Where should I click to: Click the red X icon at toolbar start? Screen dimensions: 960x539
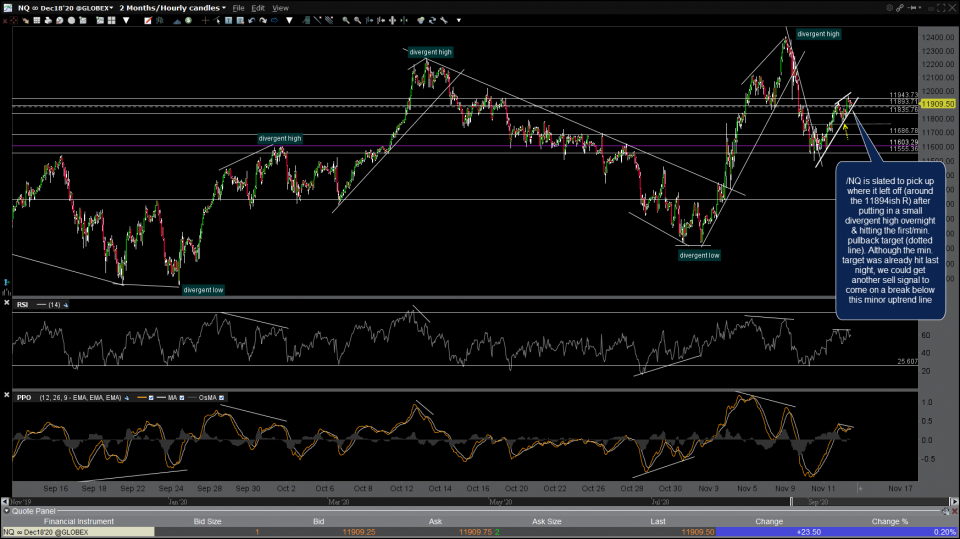(5, 21)
